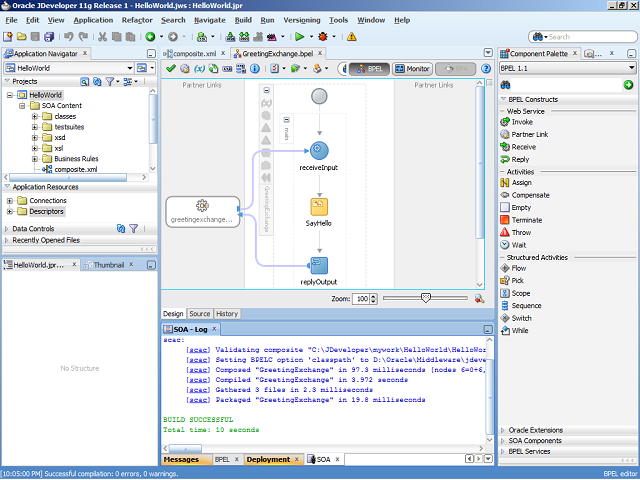
Task: Click the greetingexchange partner link
Action: click(202, 211)
